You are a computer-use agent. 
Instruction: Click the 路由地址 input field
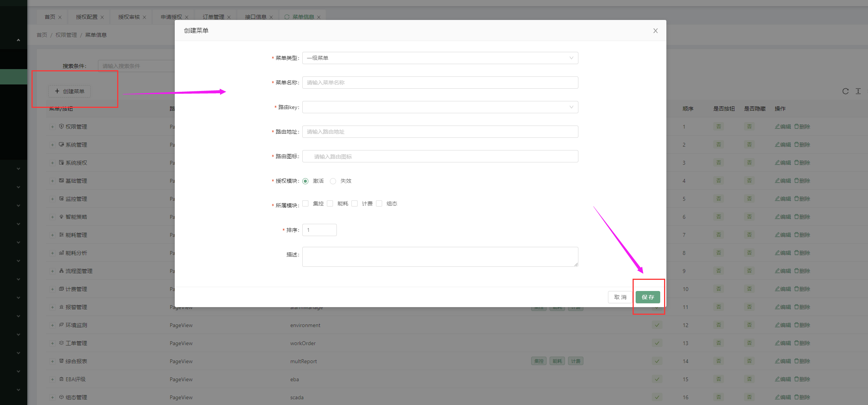[440, 132]
